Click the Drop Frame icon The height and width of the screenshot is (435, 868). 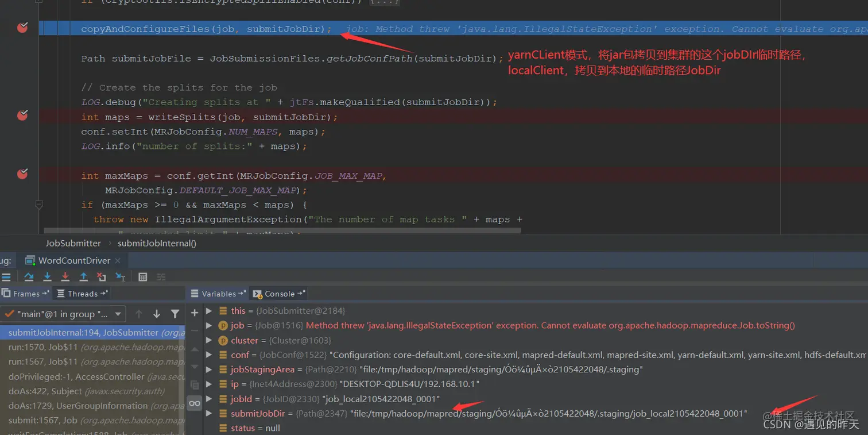pos(102,276)
